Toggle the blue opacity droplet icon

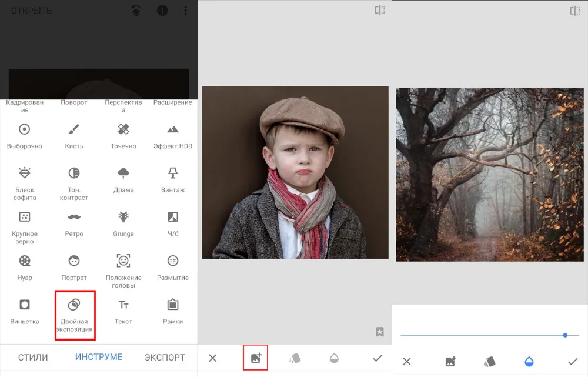pos(529,362)
